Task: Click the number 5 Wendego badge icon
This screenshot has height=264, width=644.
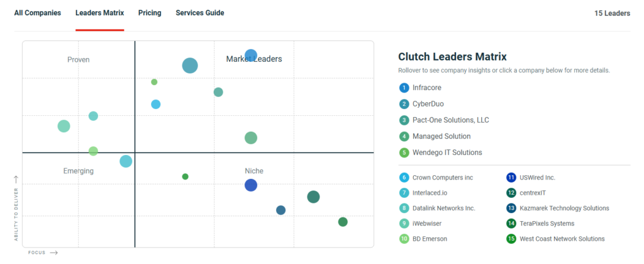Action: (x=404, y=152)
